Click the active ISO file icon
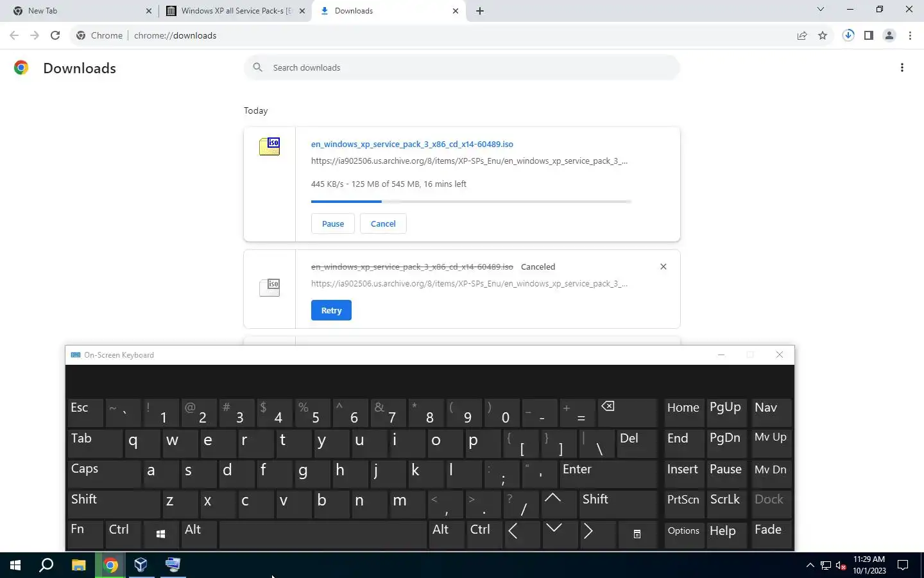 tap(269, 146)
